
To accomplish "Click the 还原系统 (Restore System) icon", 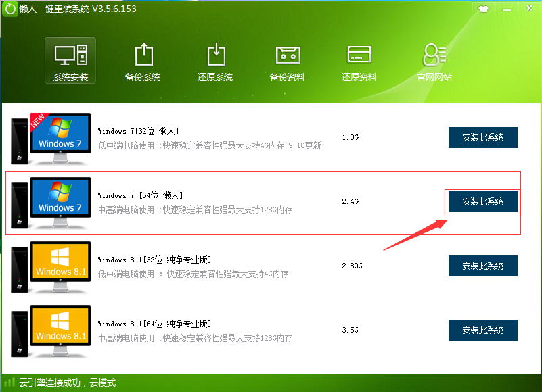I will coord(214,59).
